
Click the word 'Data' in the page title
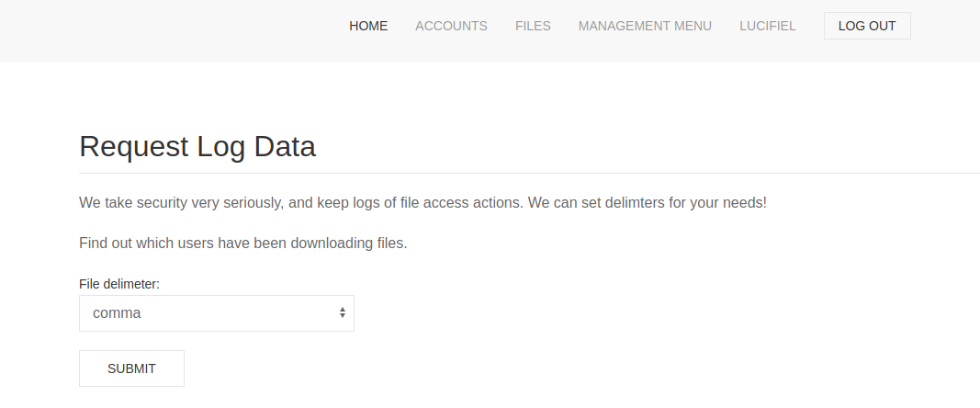click(x=285, y=146)
